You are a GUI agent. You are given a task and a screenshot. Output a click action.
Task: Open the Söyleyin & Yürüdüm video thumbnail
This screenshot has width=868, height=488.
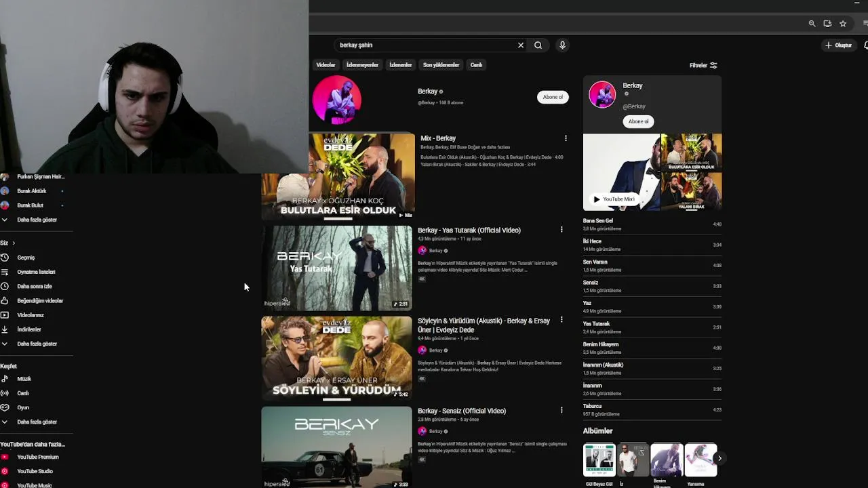(336, 359)
